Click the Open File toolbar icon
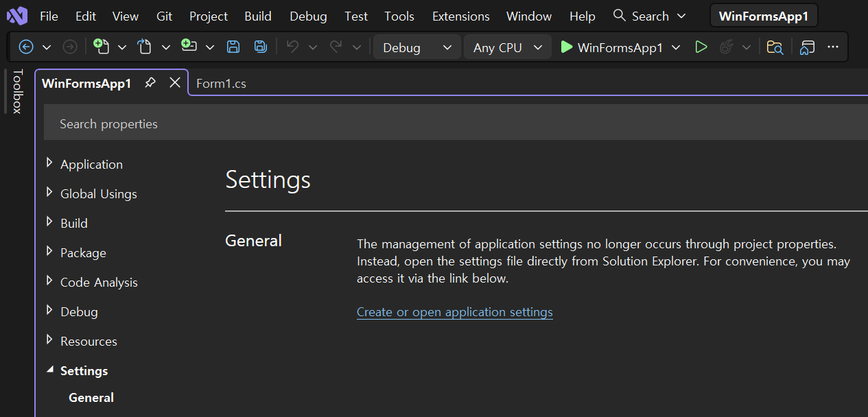This screenshot has width=868, height=417. [x=144, y=47]
